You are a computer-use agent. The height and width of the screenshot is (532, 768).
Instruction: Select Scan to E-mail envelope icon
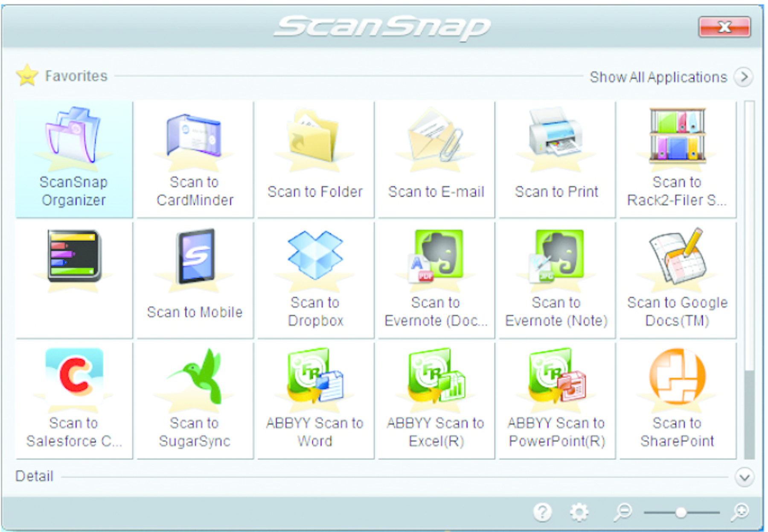click(435, 136)
